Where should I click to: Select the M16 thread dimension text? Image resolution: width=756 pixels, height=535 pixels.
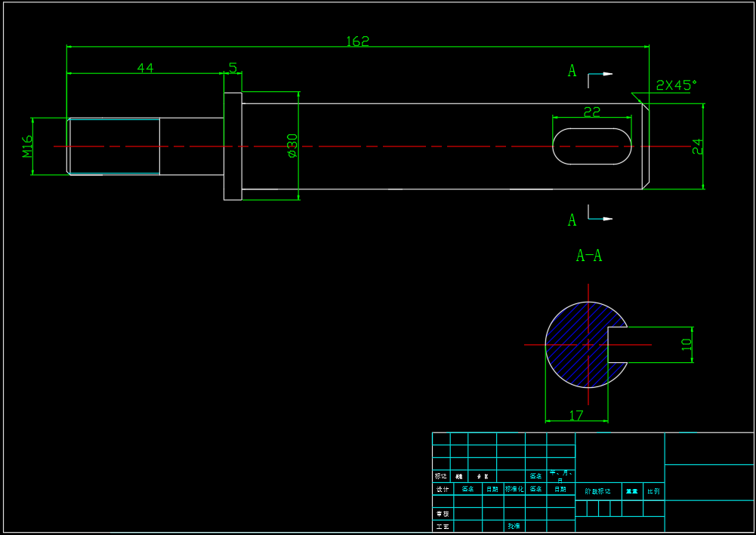27,146
